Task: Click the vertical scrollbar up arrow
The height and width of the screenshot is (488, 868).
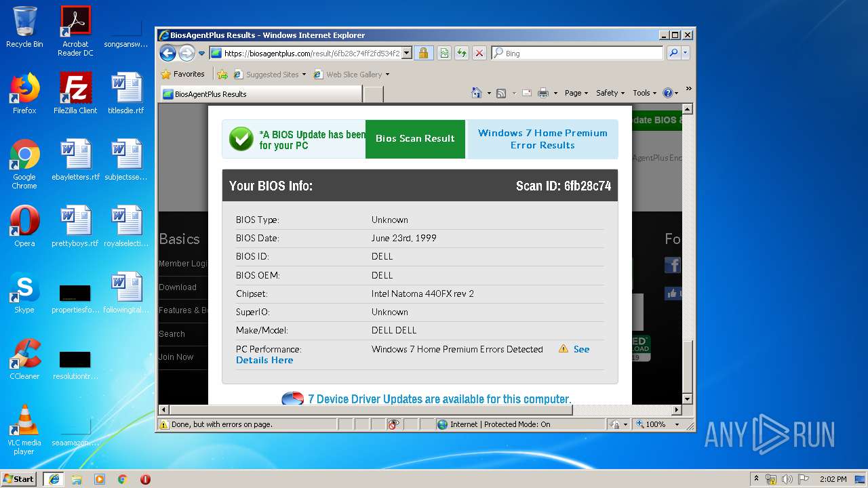Action: [x=687, y=109]
